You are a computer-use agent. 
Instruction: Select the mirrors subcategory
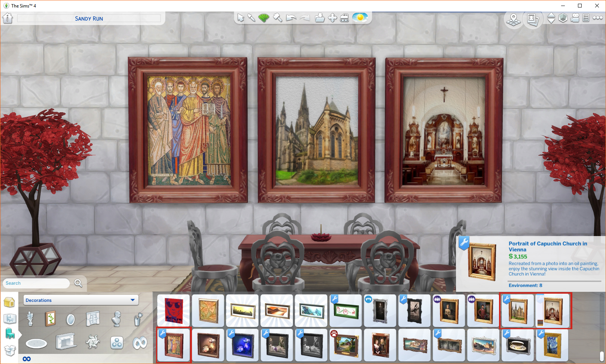(70, 319)
